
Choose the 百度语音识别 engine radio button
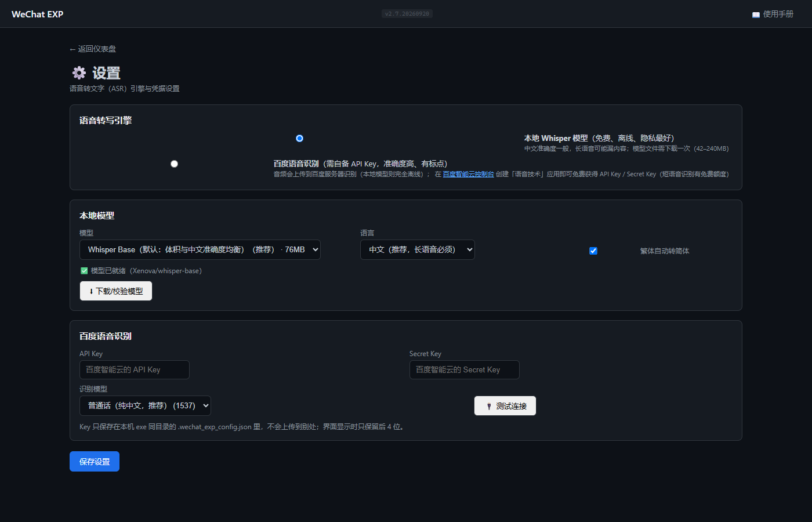(174, 164)
